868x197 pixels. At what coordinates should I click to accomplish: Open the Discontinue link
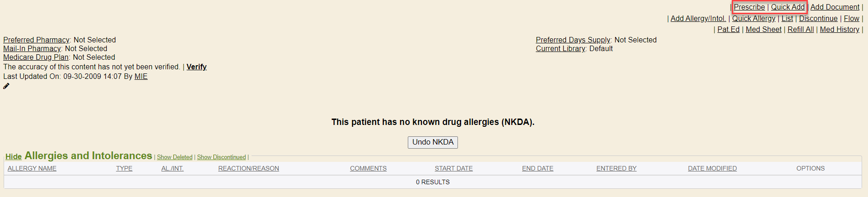pyautogui.click(x=818, y=19)
